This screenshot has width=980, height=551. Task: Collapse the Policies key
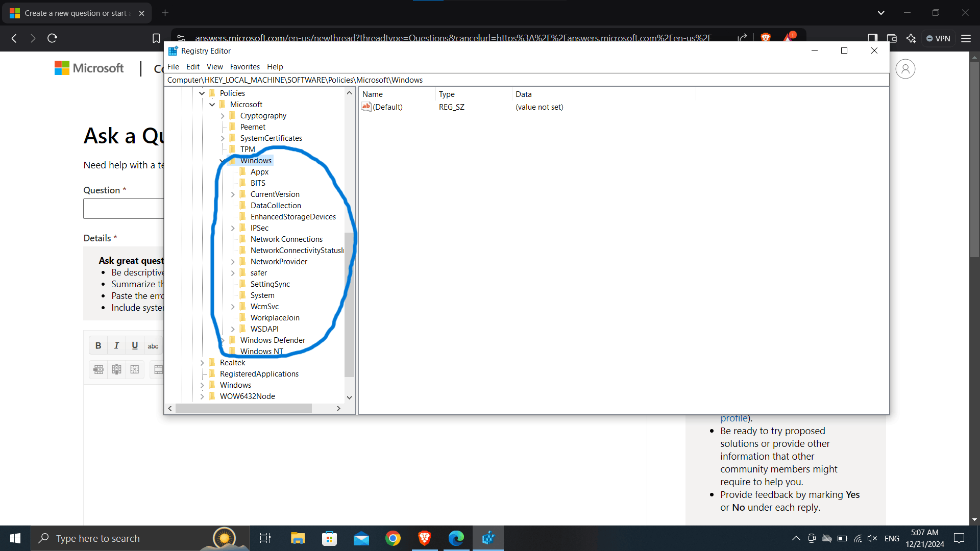[x=202, y=93]
